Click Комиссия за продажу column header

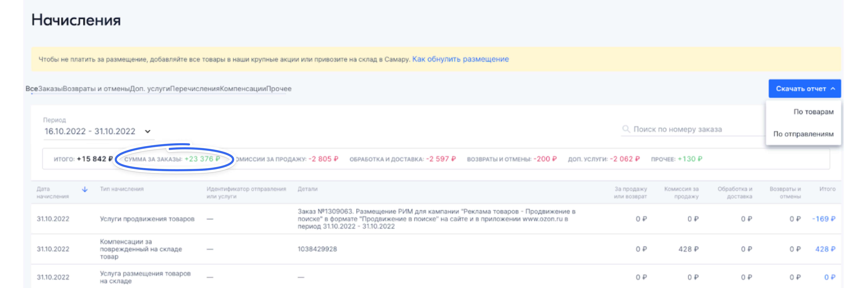click(x=681, y=193)
